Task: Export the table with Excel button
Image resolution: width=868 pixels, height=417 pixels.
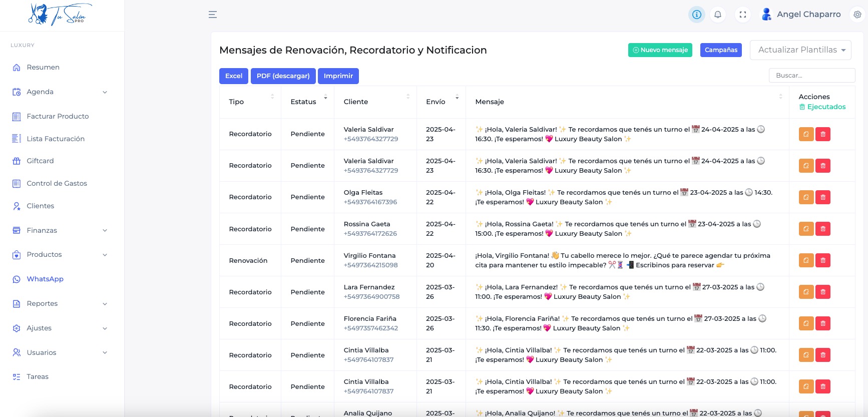Action: 234,76
